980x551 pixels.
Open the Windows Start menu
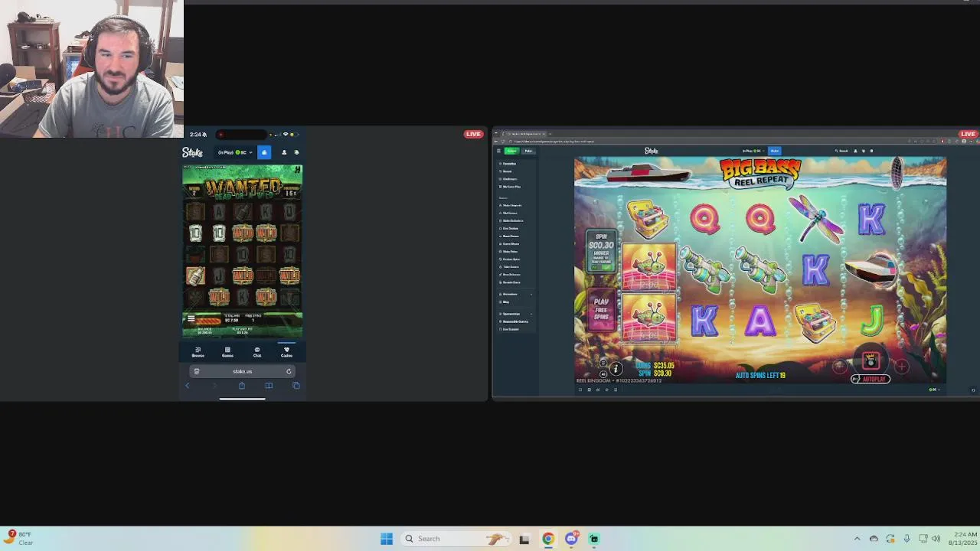tap(387, 539)
